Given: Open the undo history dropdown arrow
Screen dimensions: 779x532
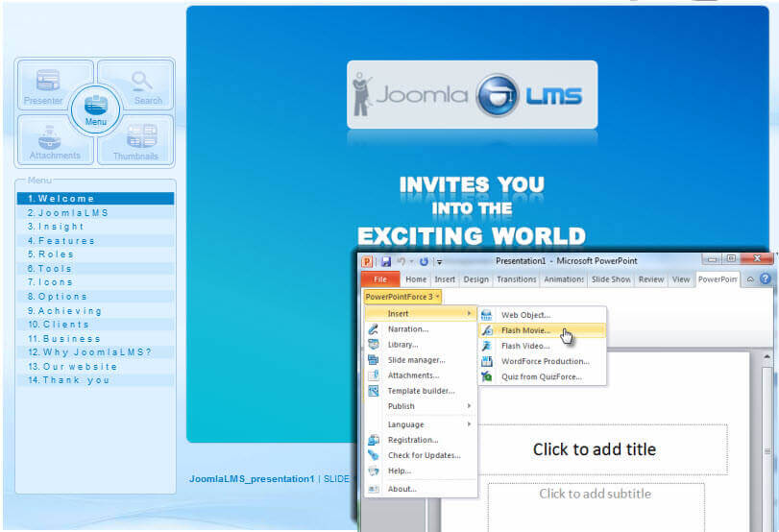Looking at the screenshot, I should coord(411,262).
